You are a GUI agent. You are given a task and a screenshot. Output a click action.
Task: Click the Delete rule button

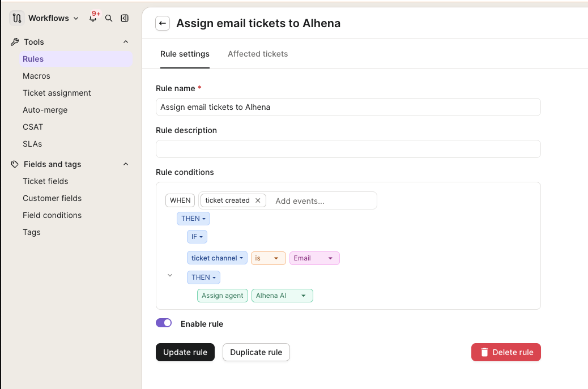[x=506, y=352]
